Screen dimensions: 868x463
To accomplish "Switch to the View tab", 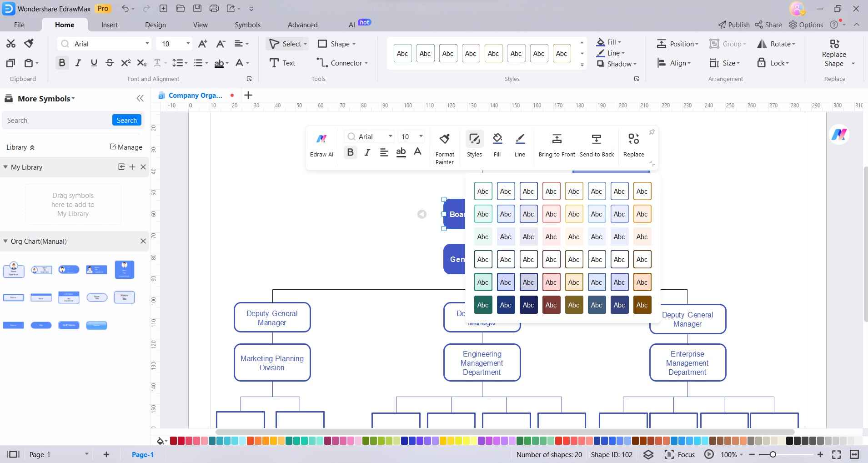I will (x=201, y=25).
